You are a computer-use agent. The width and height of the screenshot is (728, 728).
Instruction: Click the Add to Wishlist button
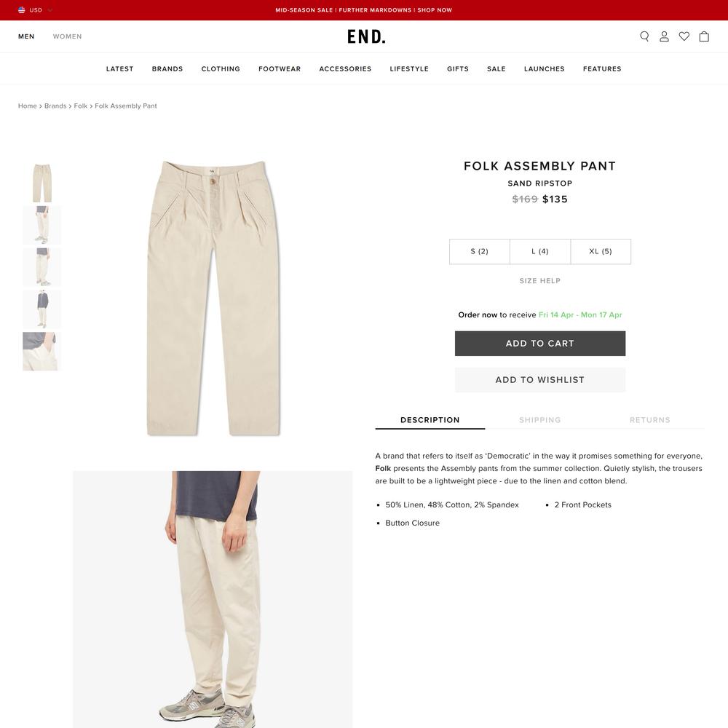pyautogui.click(x=540, y=380)
